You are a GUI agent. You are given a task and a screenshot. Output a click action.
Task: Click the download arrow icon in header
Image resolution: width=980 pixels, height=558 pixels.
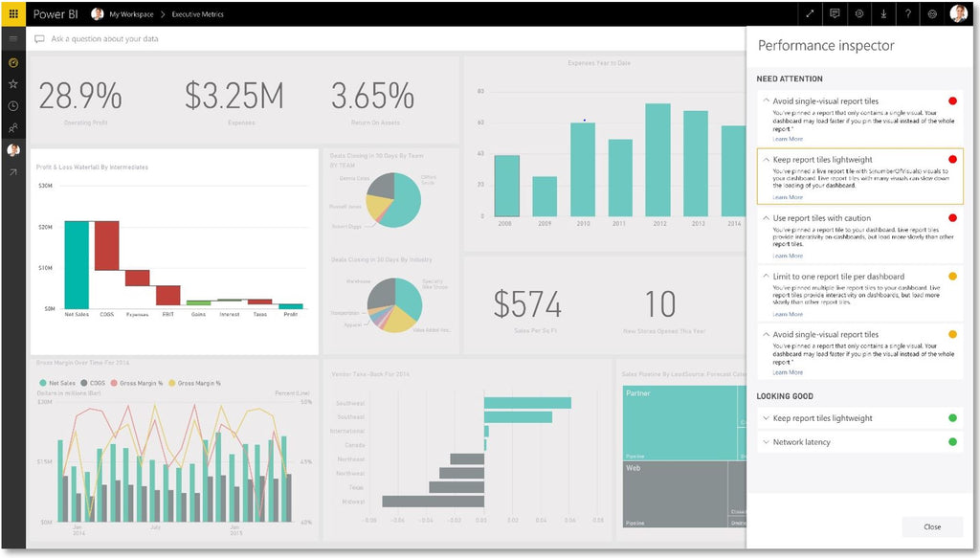[x=883, y=13]
